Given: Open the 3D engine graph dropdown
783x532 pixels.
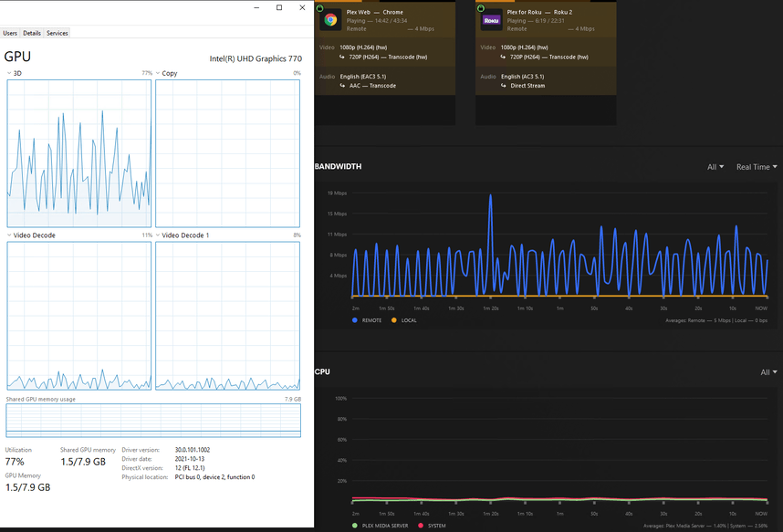Looking at the screenshot, I should [x=9, y=73].
